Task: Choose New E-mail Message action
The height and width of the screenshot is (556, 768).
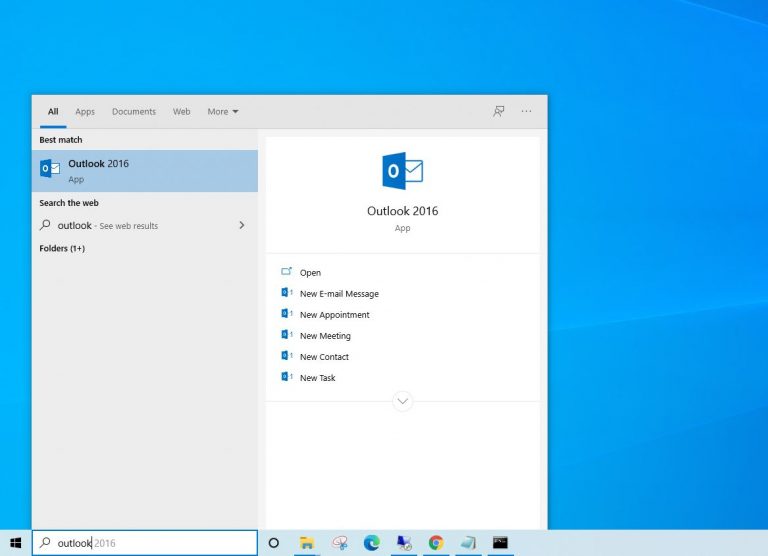Action: (x=338, y=294)
